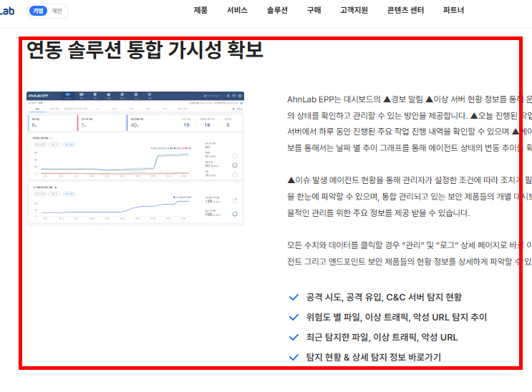Open the 파트너 menu
This screenshot has height=392, width=532.
(x=453, y=10)
